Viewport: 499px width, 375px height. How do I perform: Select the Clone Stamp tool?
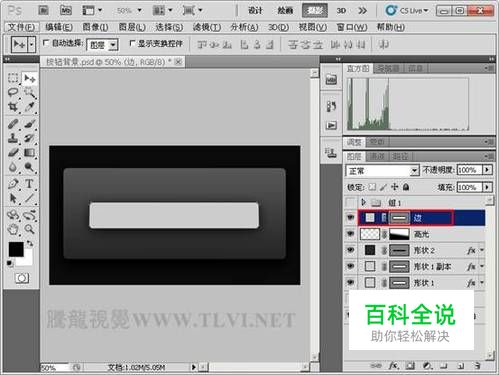tap(13, 138)
